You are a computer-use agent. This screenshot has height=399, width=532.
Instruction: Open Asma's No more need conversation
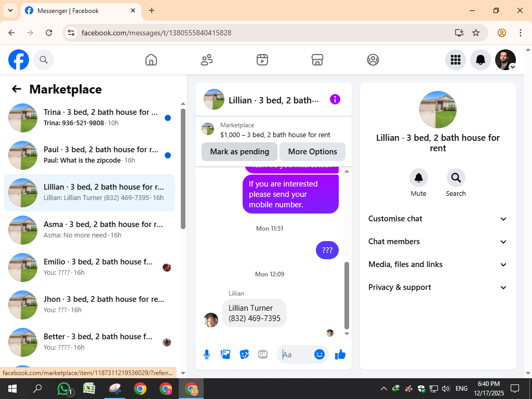pos(89,230)
